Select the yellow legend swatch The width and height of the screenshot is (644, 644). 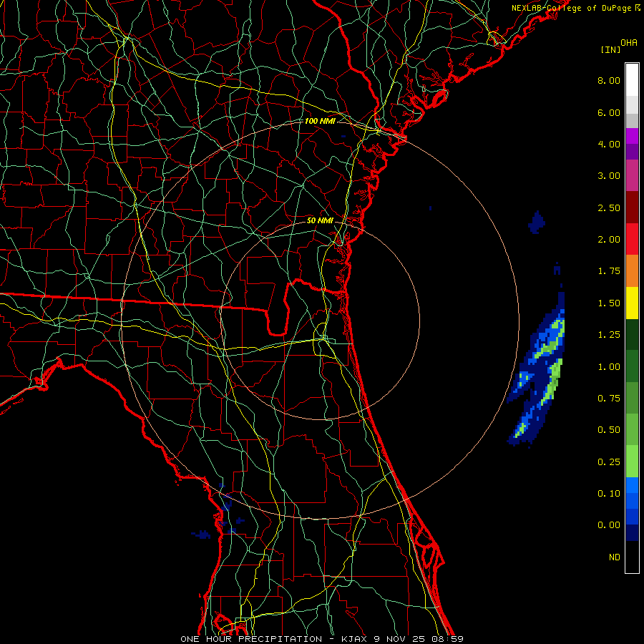[x=632, y=303]
